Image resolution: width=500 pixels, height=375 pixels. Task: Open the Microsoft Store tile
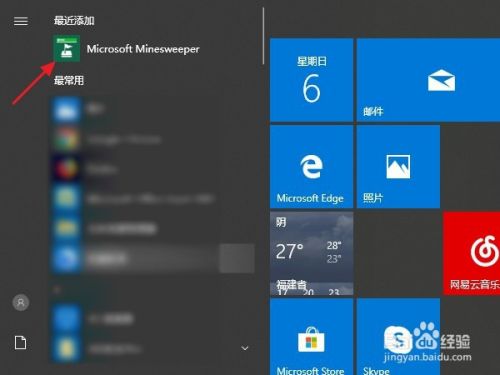pos(311,337)
